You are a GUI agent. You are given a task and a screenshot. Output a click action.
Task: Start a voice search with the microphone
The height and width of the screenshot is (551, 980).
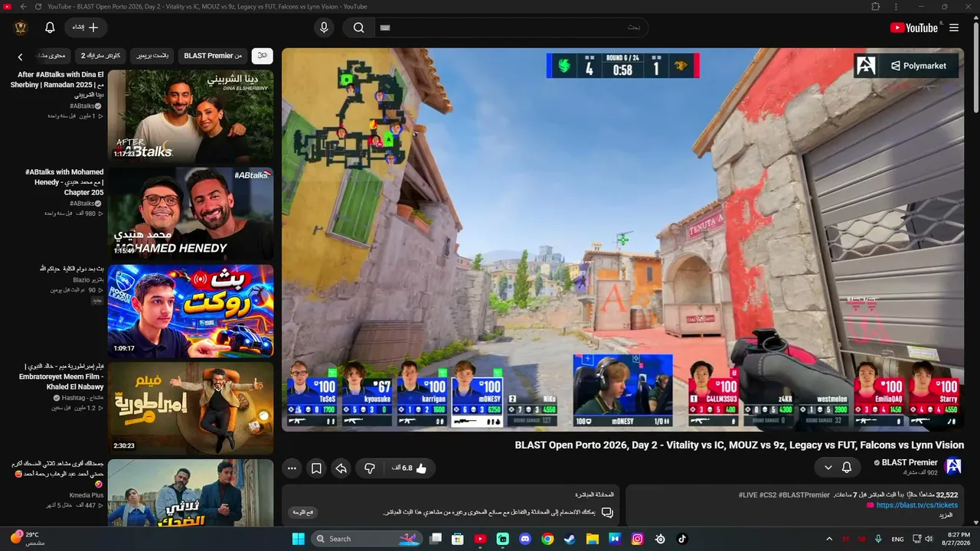tap(324, 28)
